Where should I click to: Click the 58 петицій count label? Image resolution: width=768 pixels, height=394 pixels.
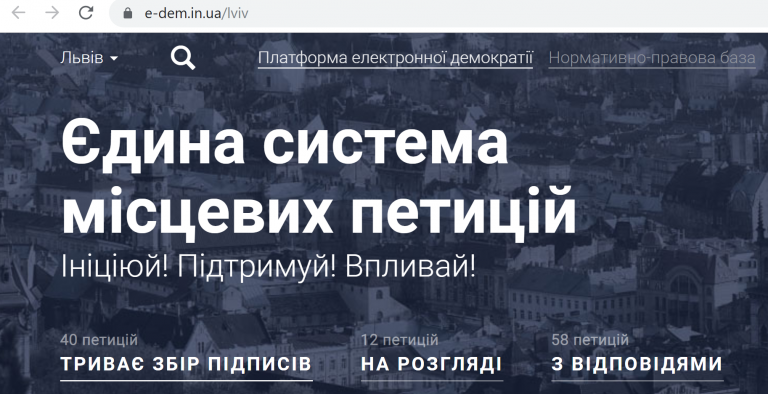[590, 340]
